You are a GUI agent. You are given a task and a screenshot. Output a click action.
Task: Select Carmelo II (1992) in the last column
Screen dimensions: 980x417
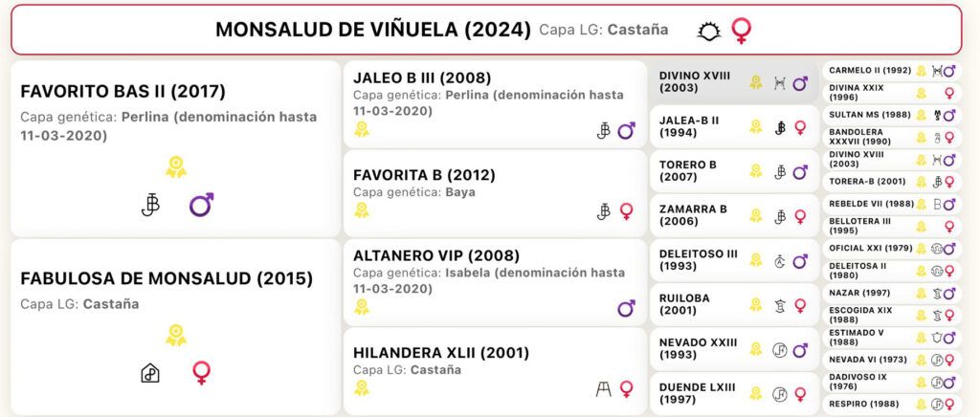coord(892,71)
